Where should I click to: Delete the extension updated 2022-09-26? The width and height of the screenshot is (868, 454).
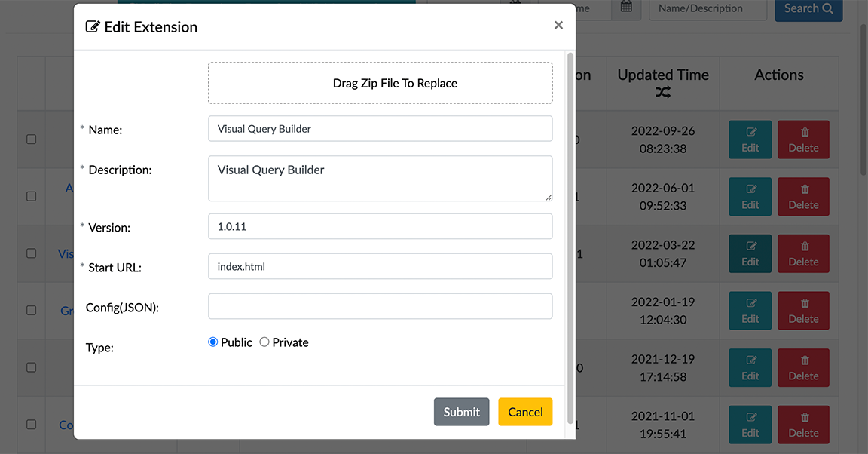click(803, 140)
